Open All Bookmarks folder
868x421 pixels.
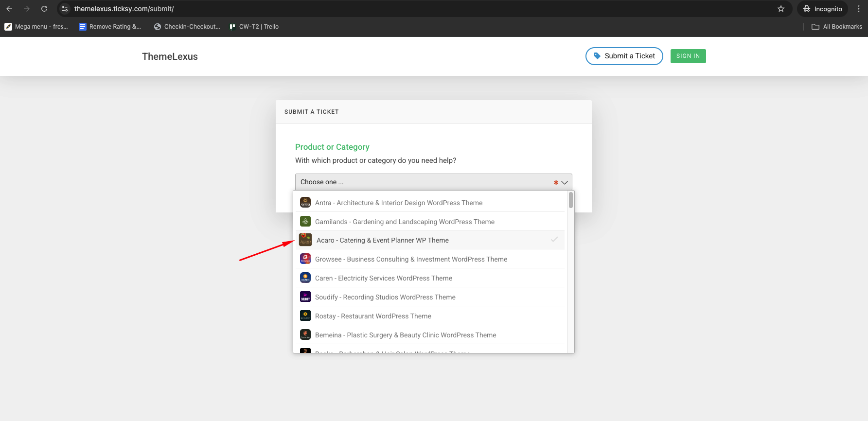[837, 27]
